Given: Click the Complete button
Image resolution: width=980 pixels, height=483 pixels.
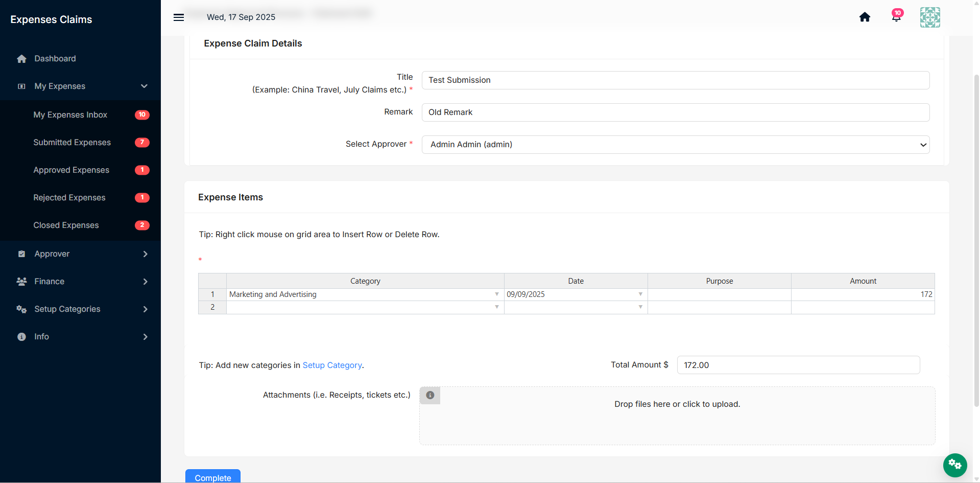Looking at the screenshot, I should [x=213, y=477].
